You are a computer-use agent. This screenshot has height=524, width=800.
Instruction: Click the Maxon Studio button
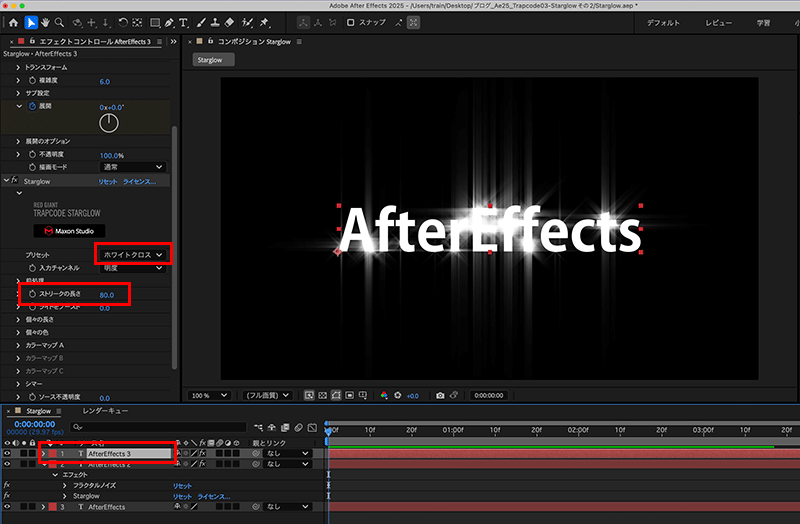(69, 231)
